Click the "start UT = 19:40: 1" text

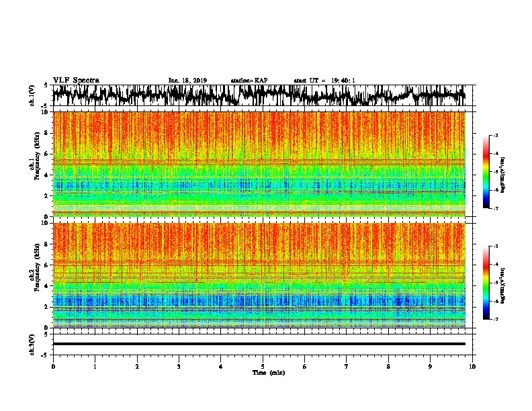click(x=324, y=81)
